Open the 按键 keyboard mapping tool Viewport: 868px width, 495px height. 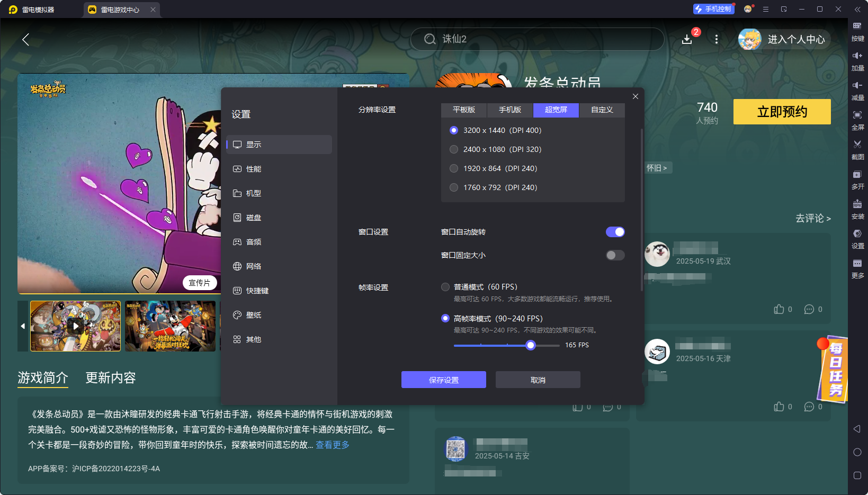coord(858,32)
